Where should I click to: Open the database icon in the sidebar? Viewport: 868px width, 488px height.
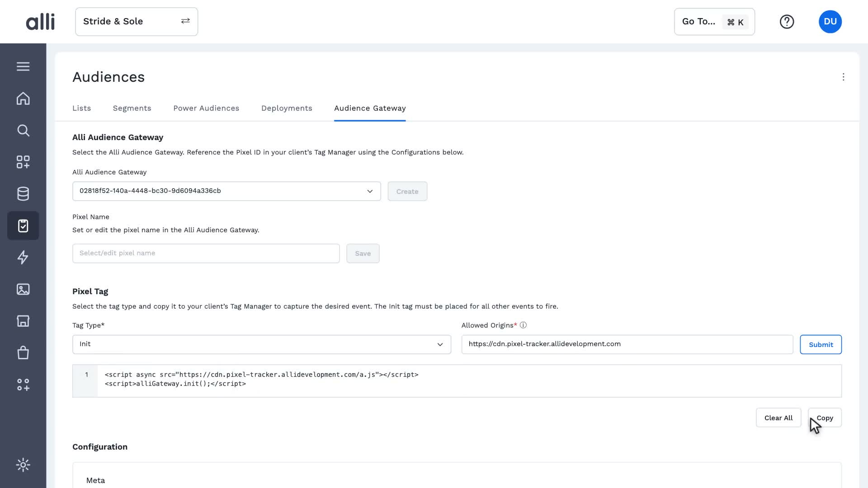click(x=23, y=194)
